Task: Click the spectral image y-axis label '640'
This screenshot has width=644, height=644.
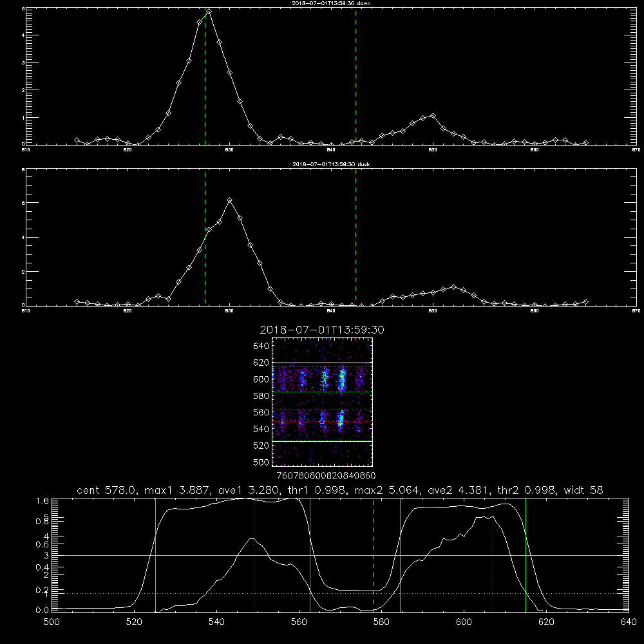Action: tap(261, 346)
